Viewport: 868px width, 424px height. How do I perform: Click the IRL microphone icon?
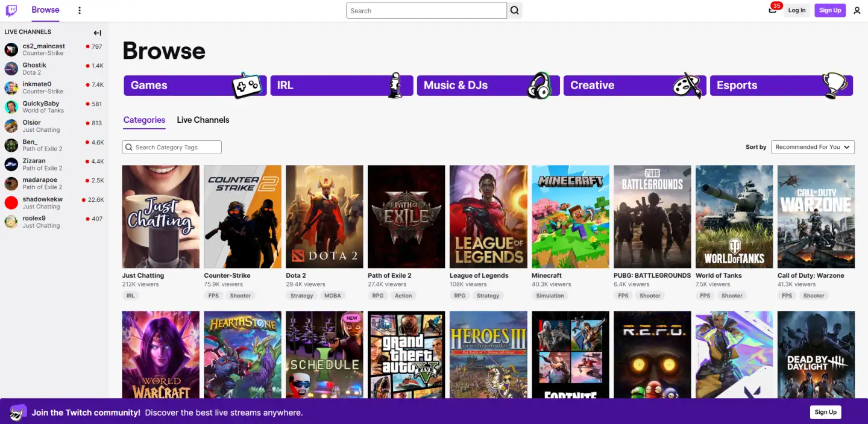click(395, 85)
